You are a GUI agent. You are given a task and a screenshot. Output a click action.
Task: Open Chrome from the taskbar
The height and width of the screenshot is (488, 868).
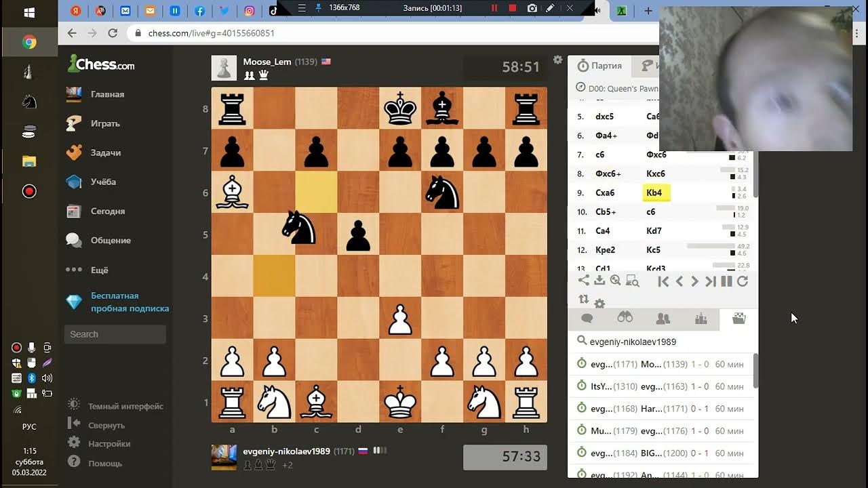pos(29,43)
